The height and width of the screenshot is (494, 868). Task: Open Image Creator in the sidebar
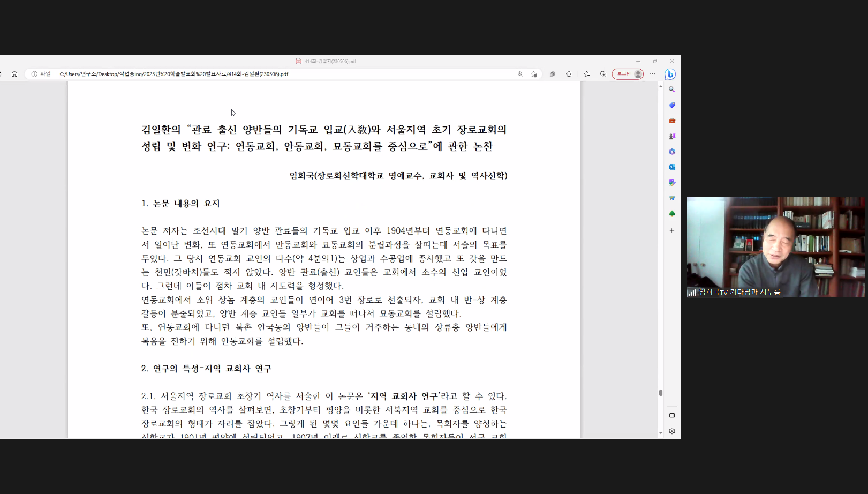click(672, 183)
